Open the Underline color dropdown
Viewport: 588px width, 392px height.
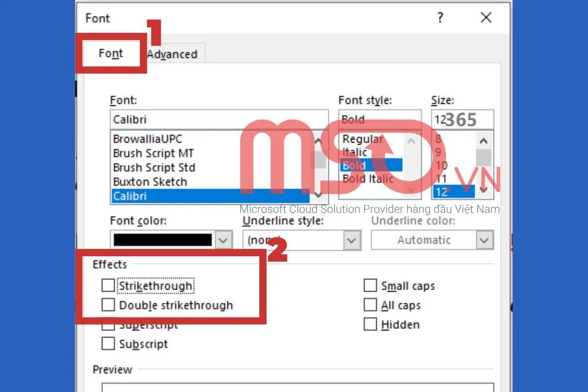(x=485, y=240)
